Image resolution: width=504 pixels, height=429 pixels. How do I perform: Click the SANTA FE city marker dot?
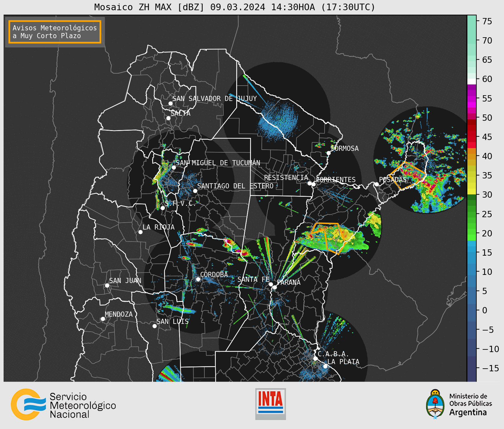pos(271,284)
